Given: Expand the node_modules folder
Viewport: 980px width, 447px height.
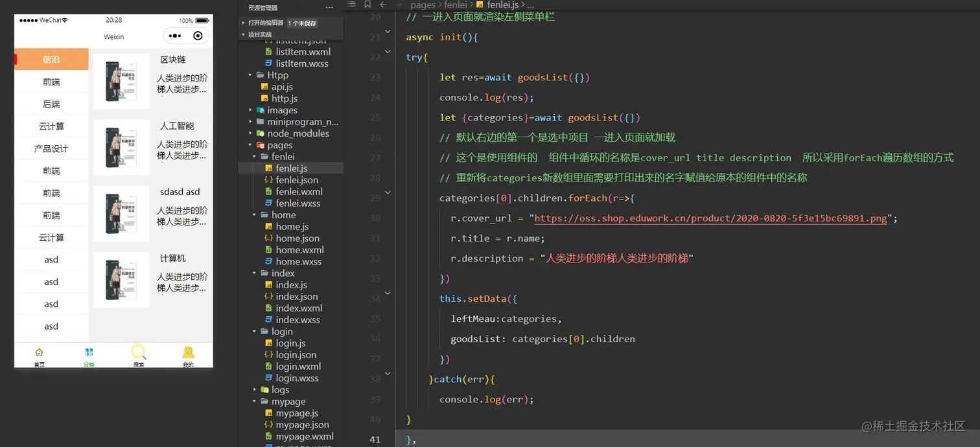Looking at the screenshot, I should [x=250, y=133].
